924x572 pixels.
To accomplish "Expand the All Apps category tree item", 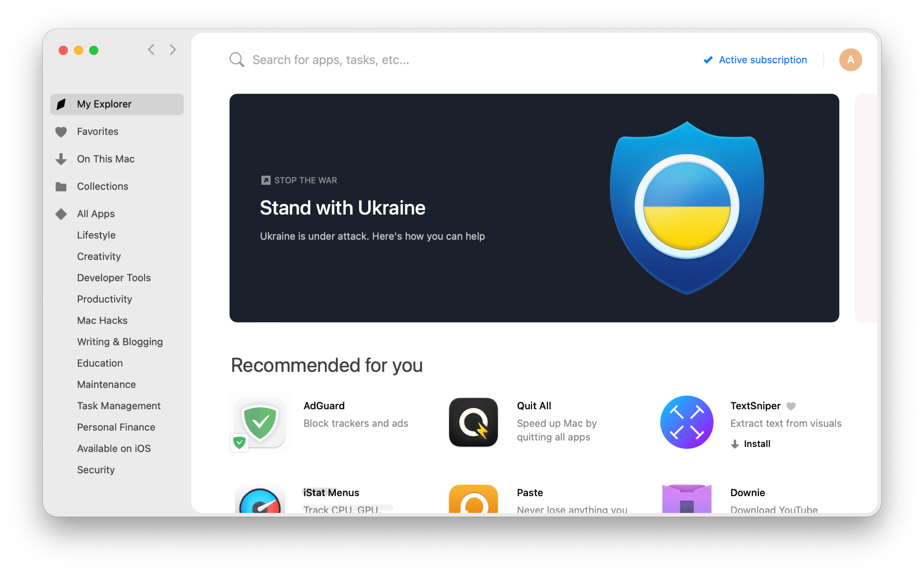I will 96,214.
